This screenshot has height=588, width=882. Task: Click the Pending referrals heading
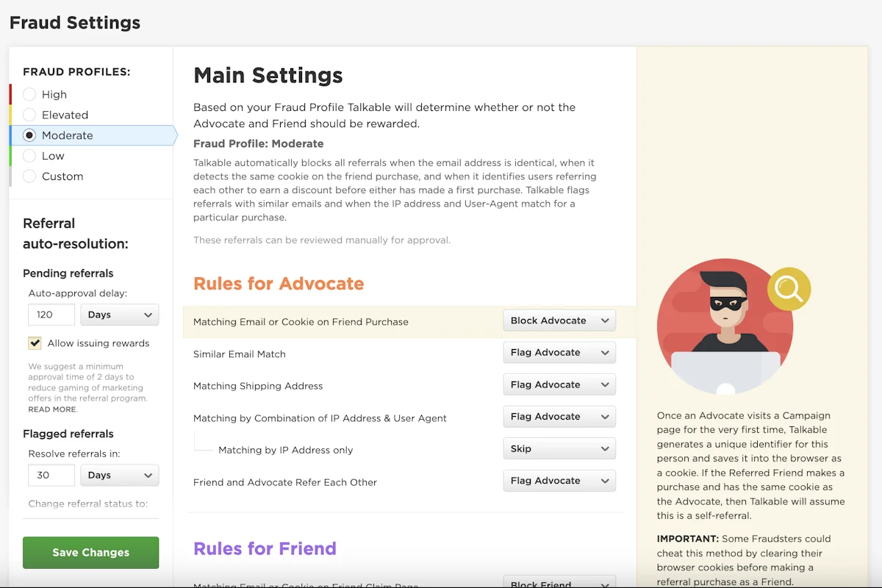(68, 273)
